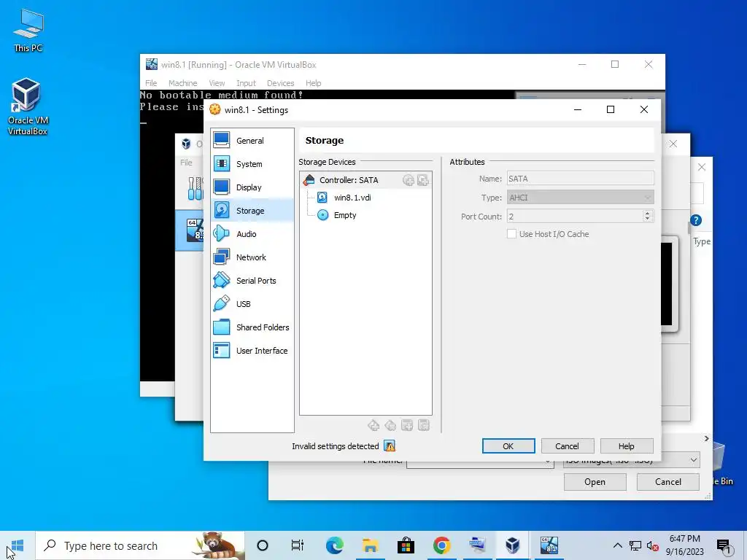Open the USB settings category
747x560 pixels.
click(x=252, y=304)
